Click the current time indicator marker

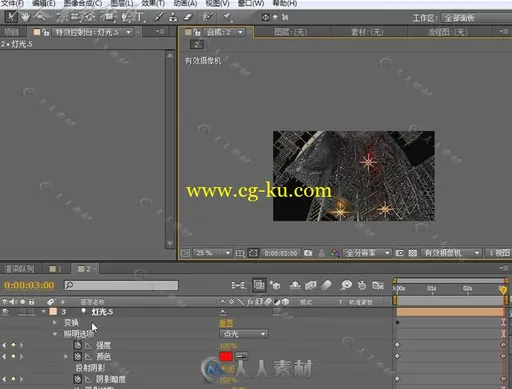(x=503, y=289)
